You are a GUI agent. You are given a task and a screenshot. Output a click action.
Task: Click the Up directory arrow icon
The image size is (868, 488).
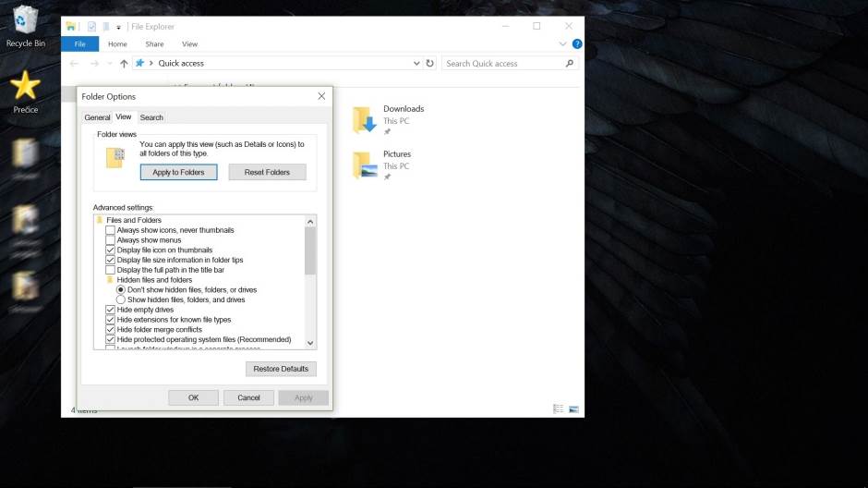coord(124,64)
